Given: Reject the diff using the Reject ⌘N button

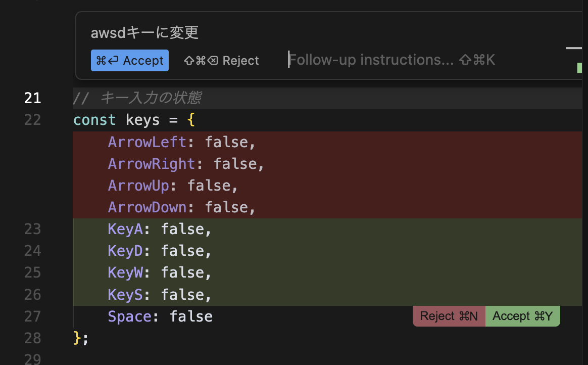Looking at the screenshot, I should click(x=449, y=316).
